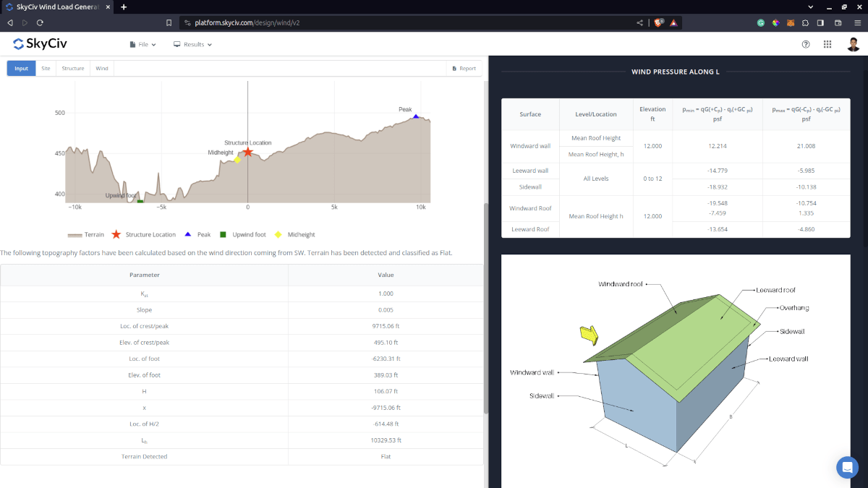Image resolution: width=868 pixels, height=488 pixels.
Task: Expand the File dropdown menu
Action: 143,44
